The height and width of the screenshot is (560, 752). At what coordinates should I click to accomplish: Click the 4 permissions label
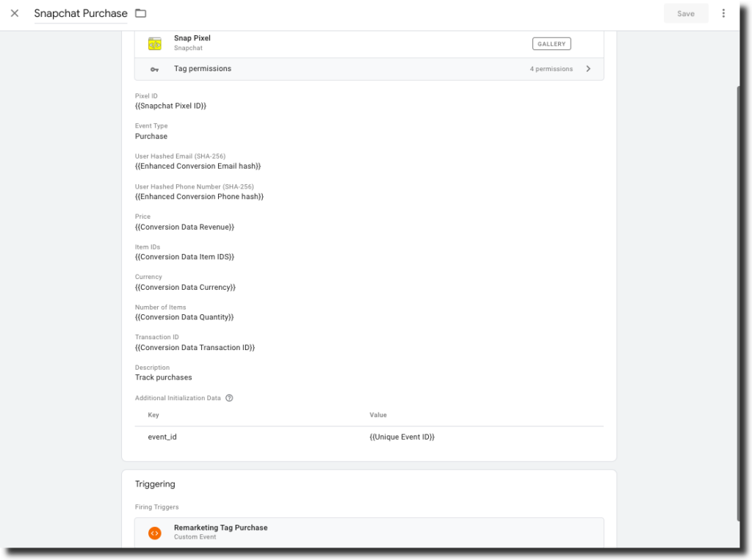[x=551, y=69]
